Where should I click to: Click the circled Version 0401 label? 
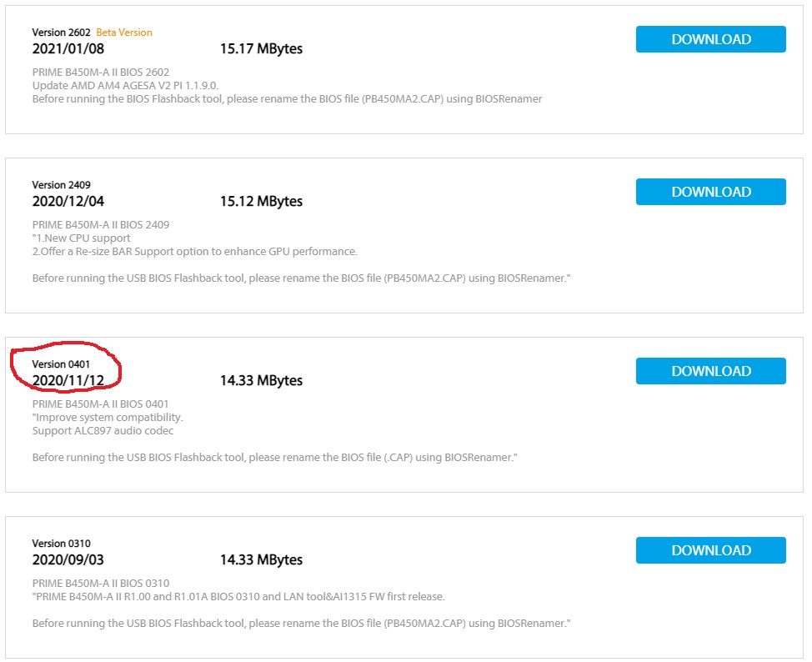(61, 364)
